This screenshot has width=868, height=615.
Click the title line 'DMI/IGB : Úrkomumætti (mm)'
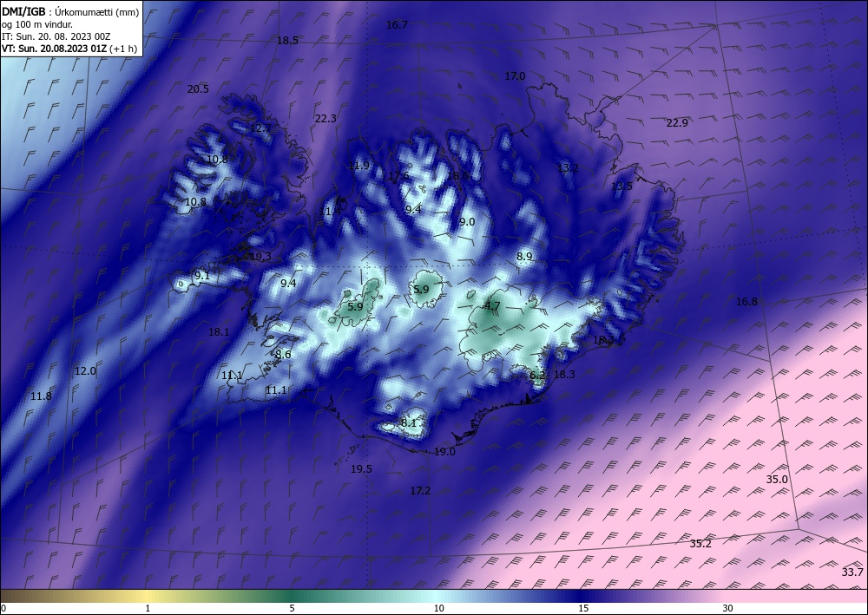[70, 13]
